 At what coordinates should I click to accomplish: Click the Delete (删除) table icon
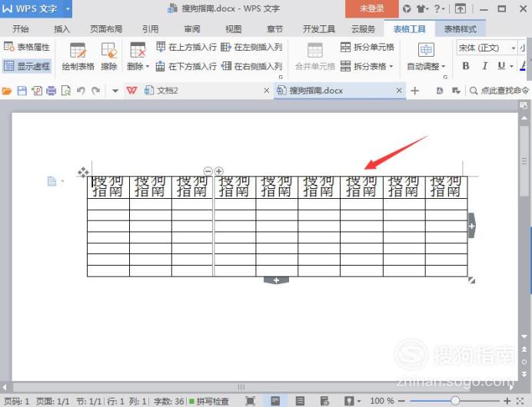tap(138, 50)
